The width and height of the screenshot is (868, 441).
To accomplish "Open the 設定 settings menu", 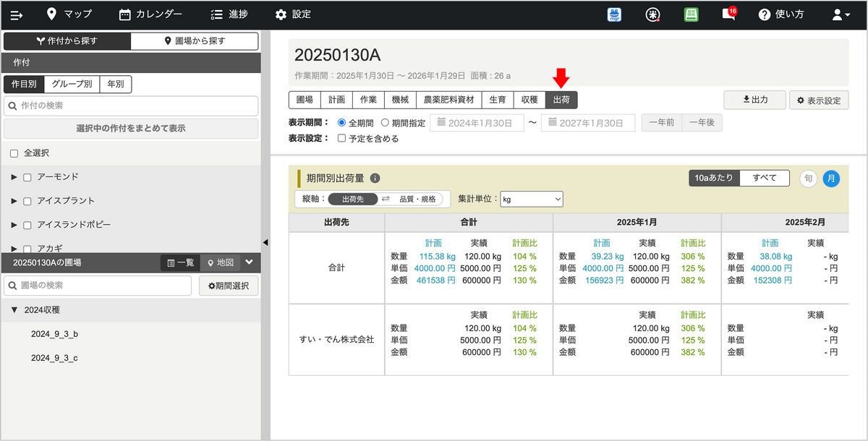I will pyautogui.click(x=293, y=14).
